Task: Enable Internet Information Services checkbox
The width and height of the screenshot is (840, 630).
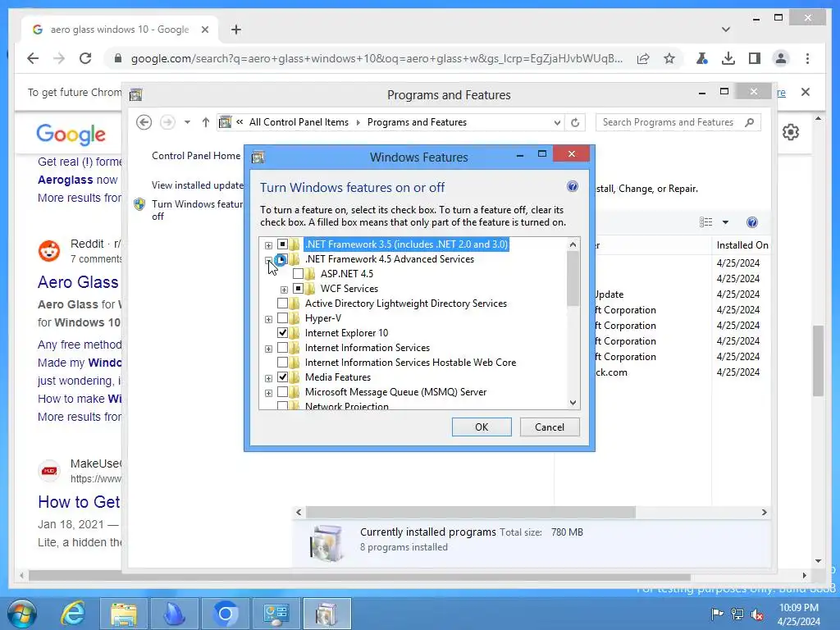Action: pyautogui.click(x=282, y=348)
